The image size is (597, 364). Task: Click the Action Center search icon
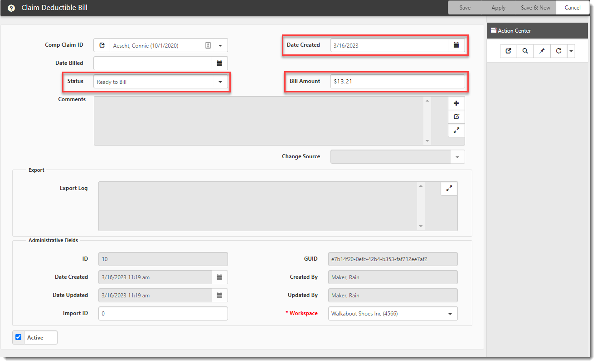[x=525, y=51]
